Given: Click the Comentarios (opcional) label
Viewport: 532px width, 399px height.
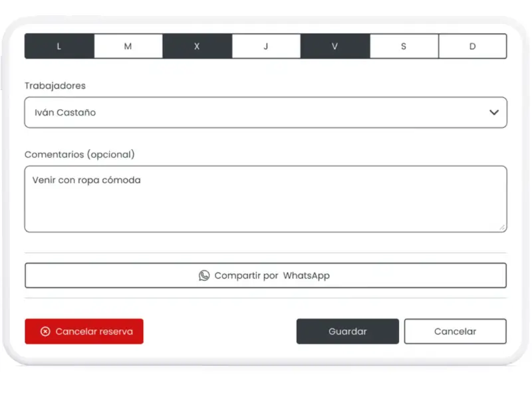Looking at the screenshot, I should [80, 155].
